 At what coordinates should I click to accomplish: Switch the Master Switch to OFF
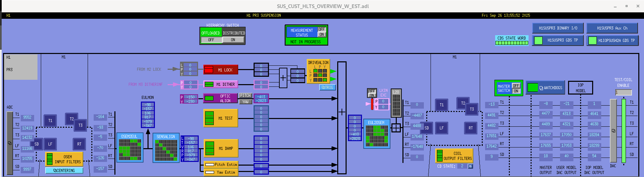(516, 86)
